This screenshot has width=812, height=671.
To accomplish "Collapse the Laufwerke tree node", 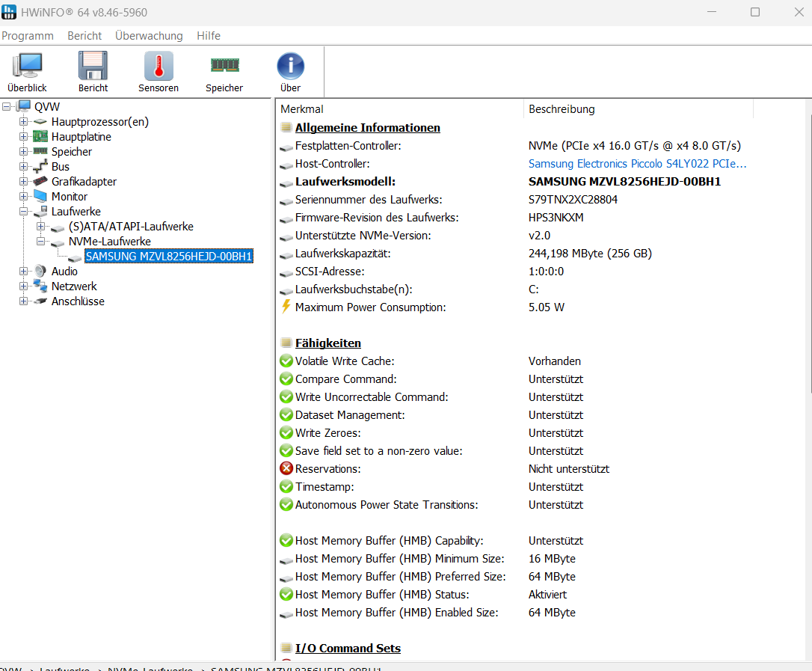I will coord(23,212).
